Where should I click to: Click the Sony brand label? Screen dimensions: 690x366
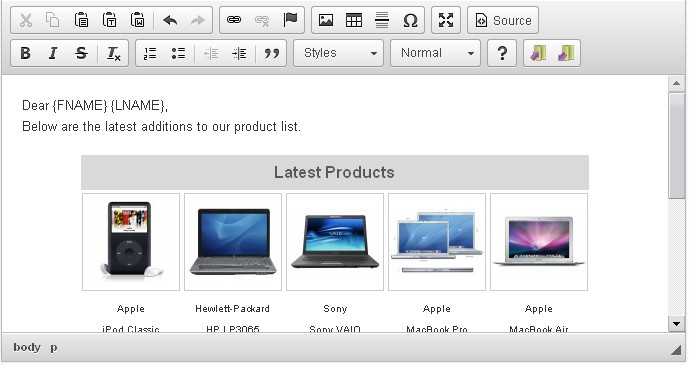click(x=335, y=309)
